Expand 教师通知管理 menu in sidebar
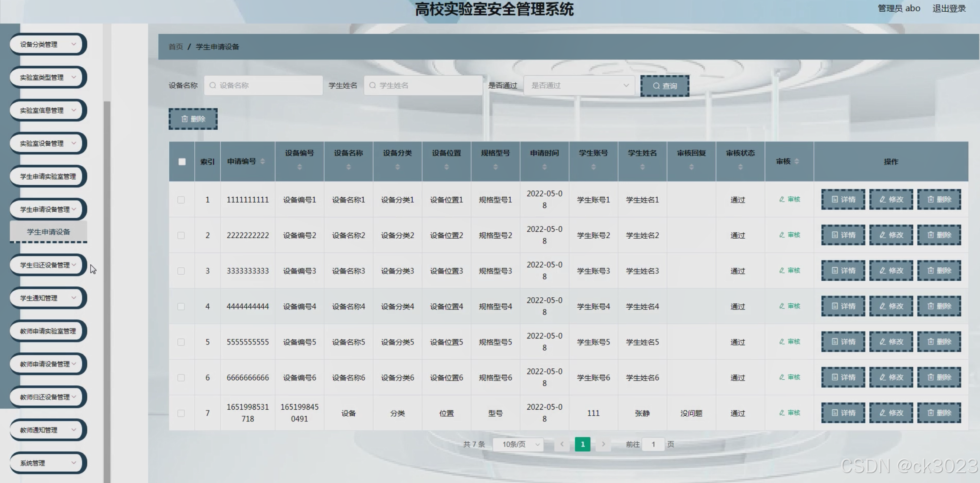 tap(48, 430)
